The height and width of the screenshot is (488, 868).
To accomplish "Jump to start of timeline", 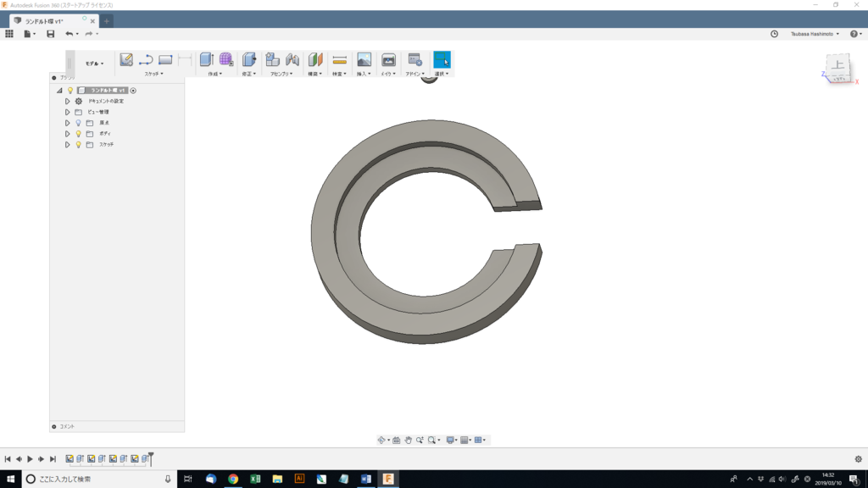I will point(8,458).
